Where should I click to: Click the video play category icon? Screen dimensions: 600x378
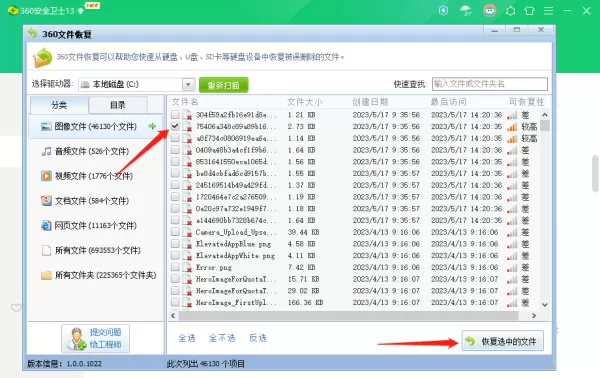click(46, 176)
